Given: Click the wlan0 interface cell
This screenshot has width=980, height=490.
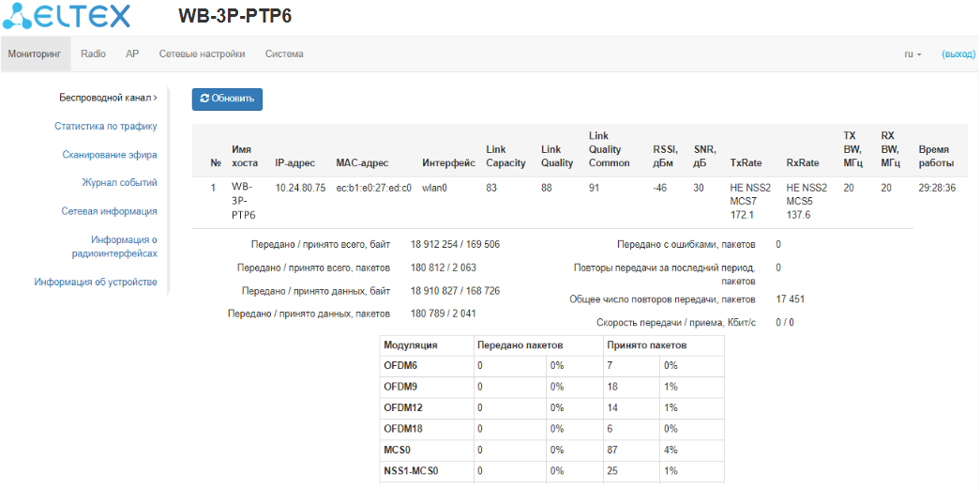Looking at the screenshot, I should tap(434, 187).
